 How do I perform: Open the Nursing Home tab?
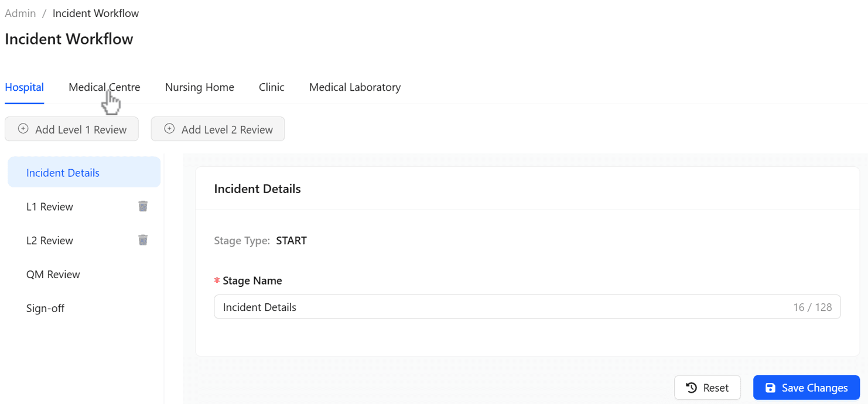click(x=200, y=87)
